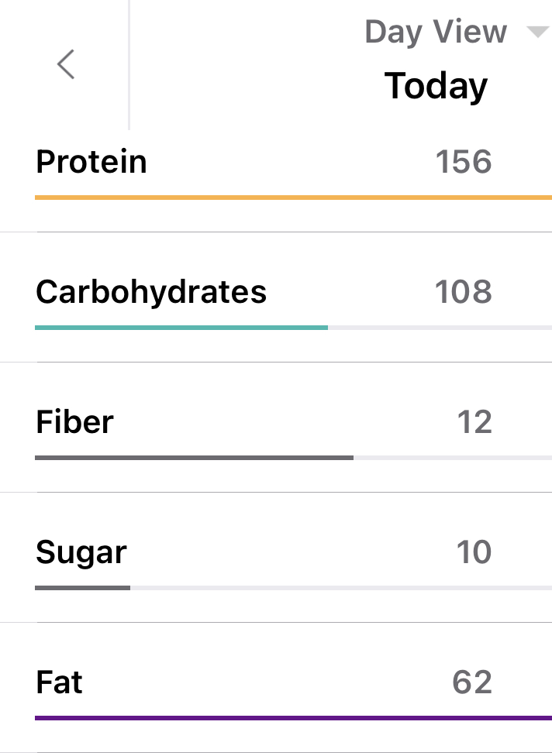Open the Carbohydrates row label

point(151,292)
